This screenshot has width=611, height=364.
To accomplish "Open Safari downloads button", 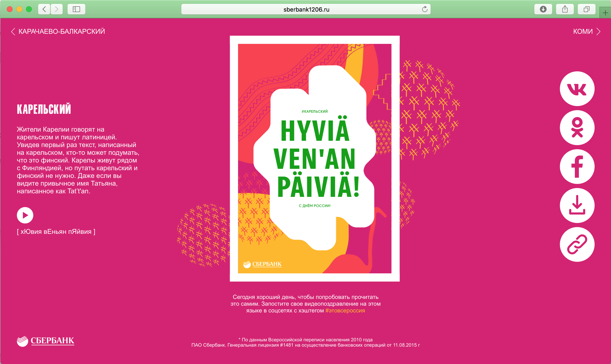I will pyautogui.click(x=543, y=9).
